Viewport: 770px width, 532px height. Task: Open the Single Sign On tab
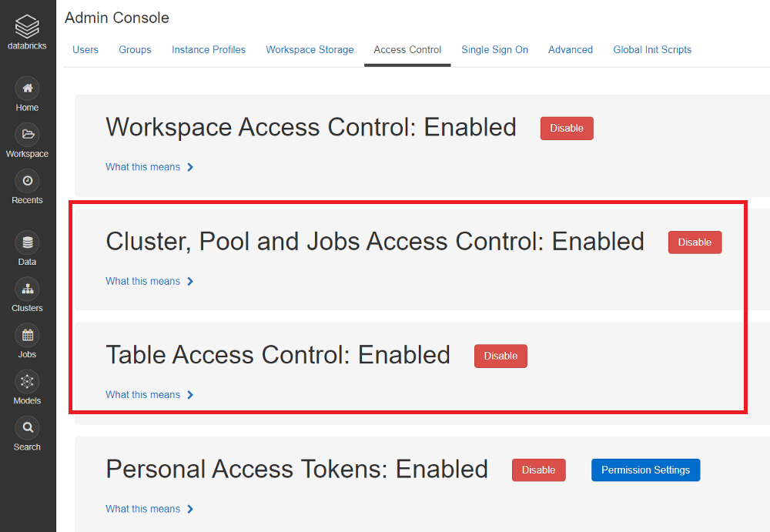(x=494, y=49)
